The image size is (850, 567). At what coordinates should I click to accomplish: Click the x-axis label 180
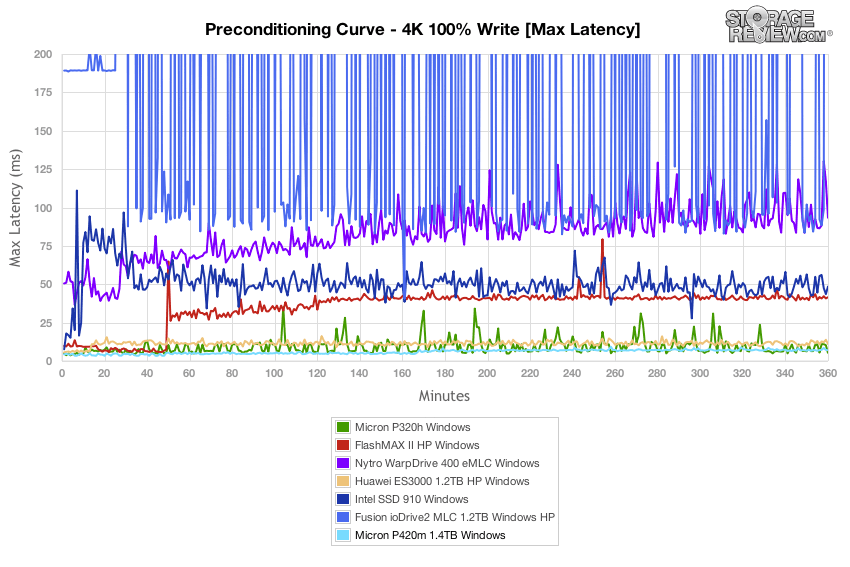coord(445,373)
